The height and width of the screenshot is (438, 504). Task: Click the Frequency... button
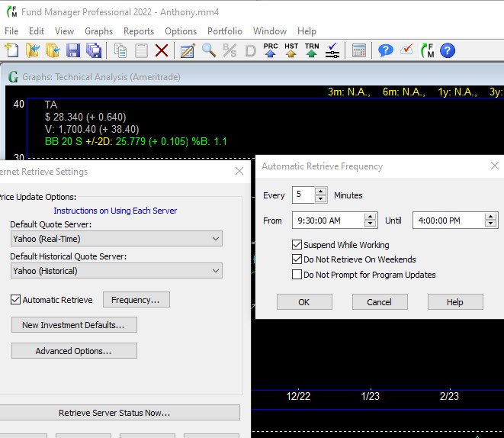click(136, 300)
